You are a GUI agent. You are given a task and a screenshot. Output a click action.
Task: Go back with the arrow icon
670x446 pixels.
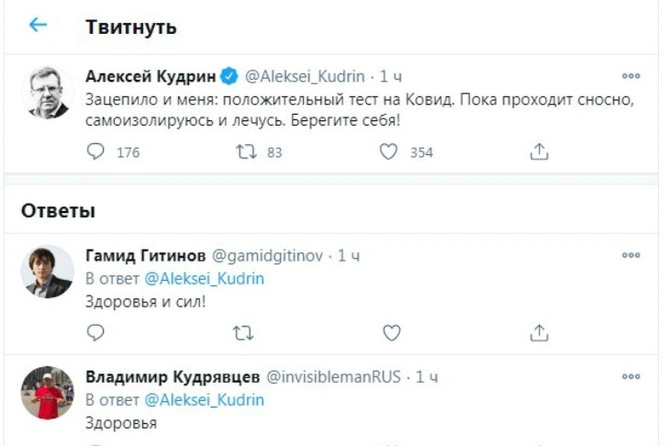pyautogui.click(x=38, y=25)
